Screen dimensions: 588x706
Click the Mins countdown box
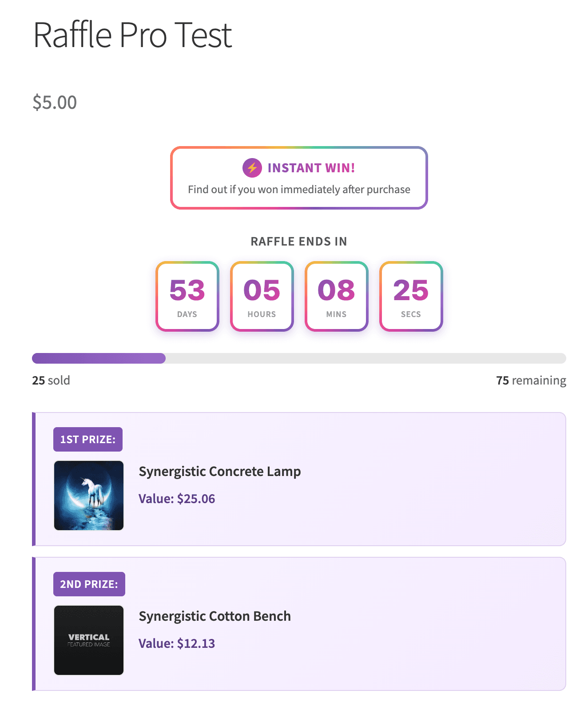[x=336, y=296]
